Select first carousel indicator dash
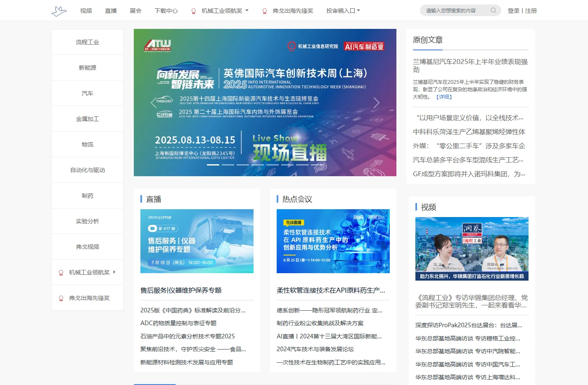The height and width of the screenshot is (385, 588). 213,165
